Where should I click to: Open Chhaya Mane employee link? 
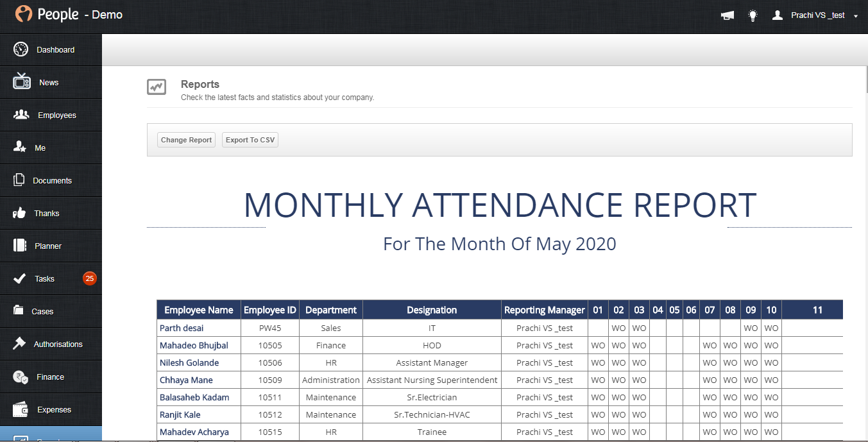pos(186,380)
